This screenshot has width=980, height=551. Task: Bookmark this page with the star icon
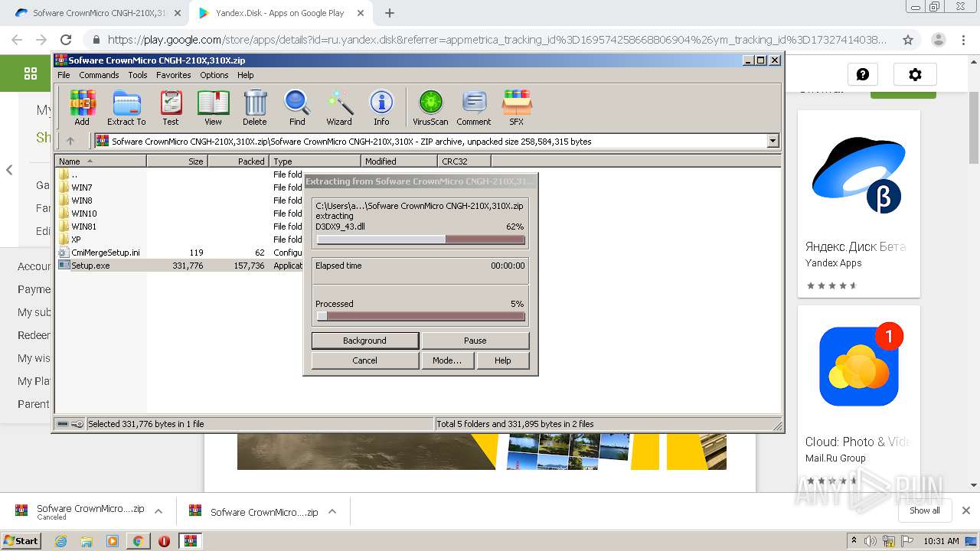point(908,40)
